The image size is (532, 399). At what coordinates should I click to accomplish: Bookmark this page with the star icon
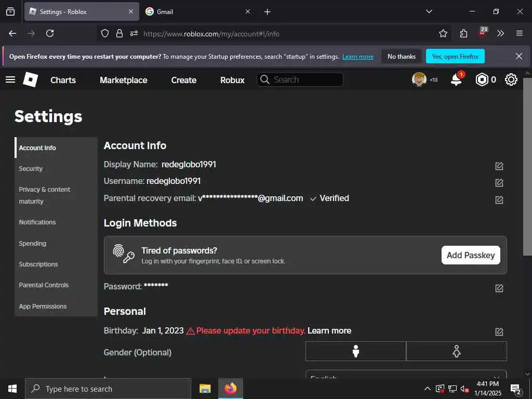[443, 33]
